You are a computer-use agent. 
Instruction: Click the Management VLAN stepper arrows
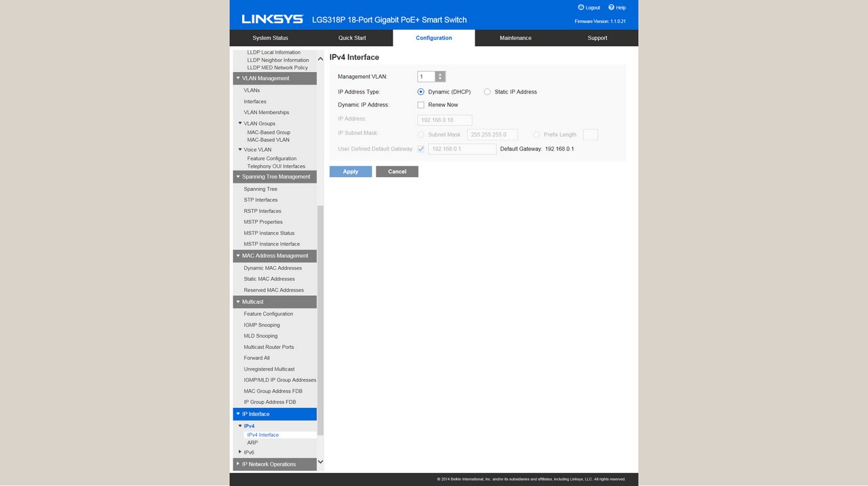click(440, 77)
